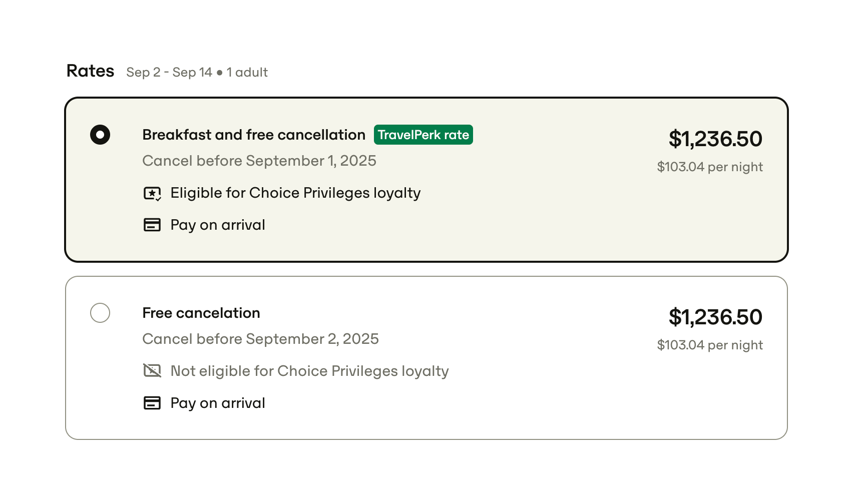Click the bullet separator between dates and adult count

pyautogui.click(x=219, y=73)
